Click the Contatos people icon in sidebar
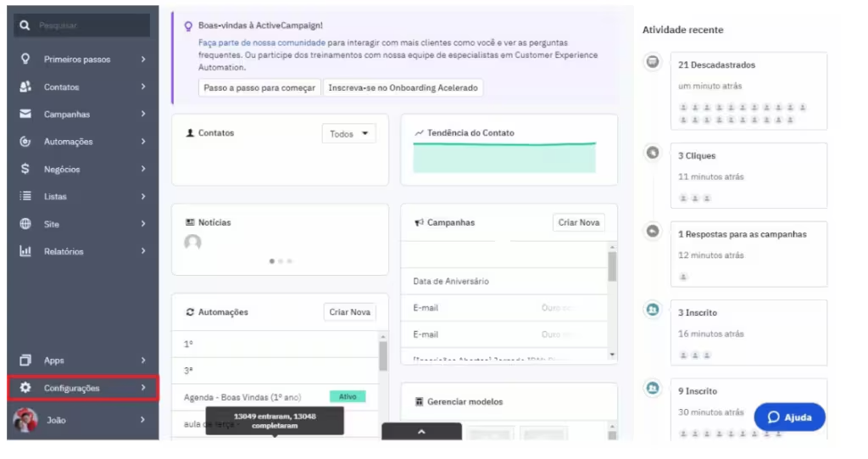868x459 pixels. [x=25, y=87]
